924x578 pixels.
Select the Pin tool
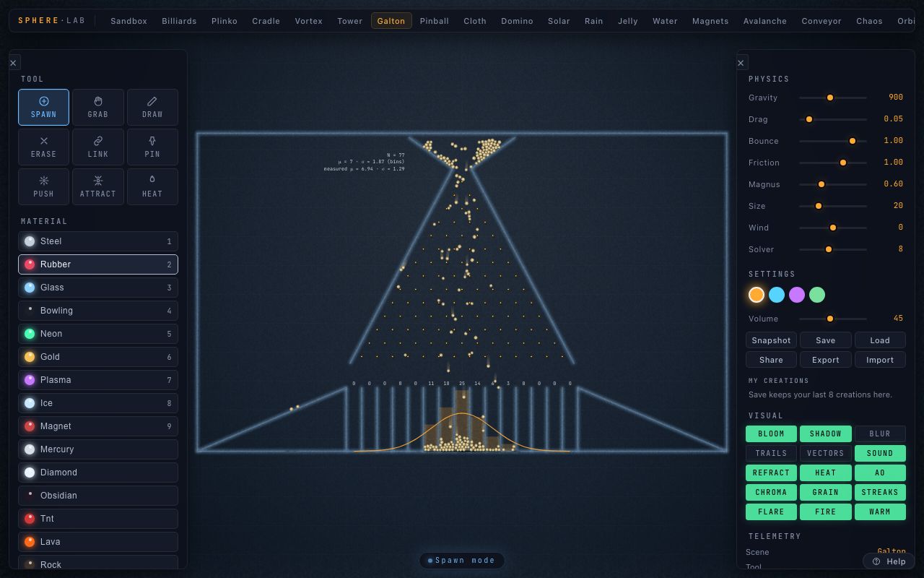tap(152, 147)
